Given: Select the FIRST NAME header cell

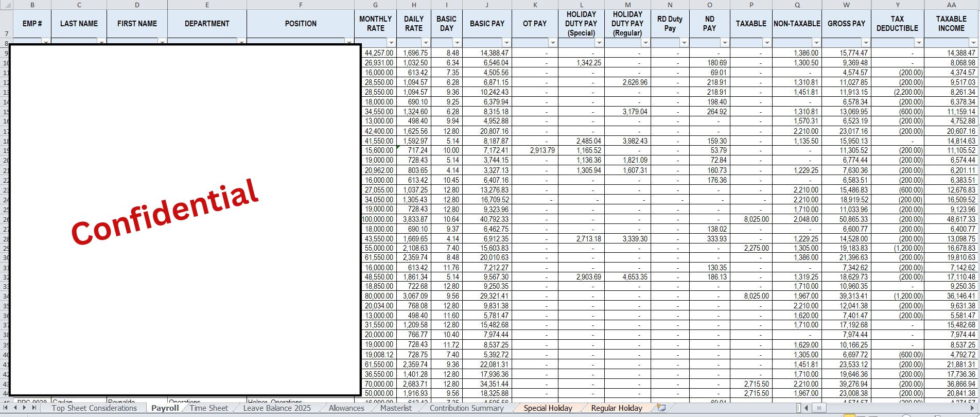Looking at the screenshot, I should pyautogui.click(x=137, y=24).
